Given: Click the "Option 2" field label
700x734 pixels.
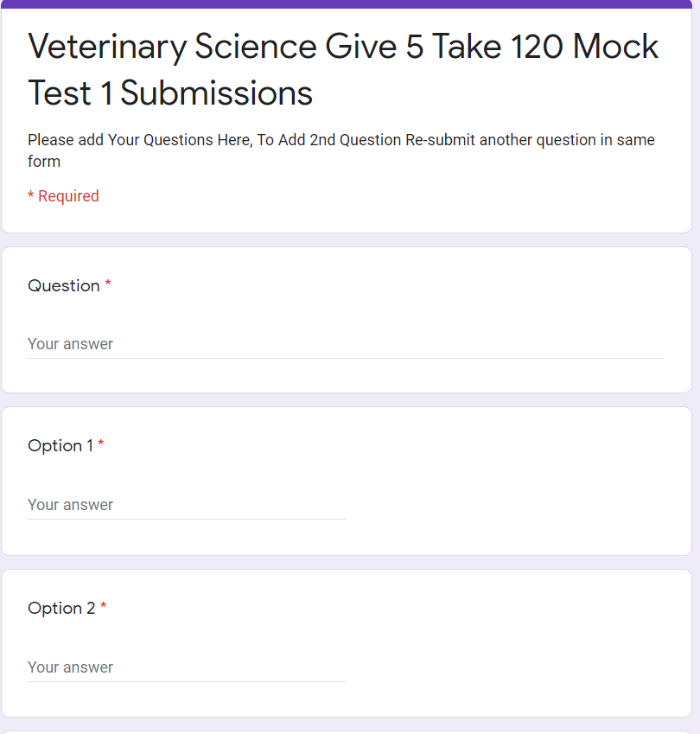Looking at the screenshot, I should click(x=61, y=609).
